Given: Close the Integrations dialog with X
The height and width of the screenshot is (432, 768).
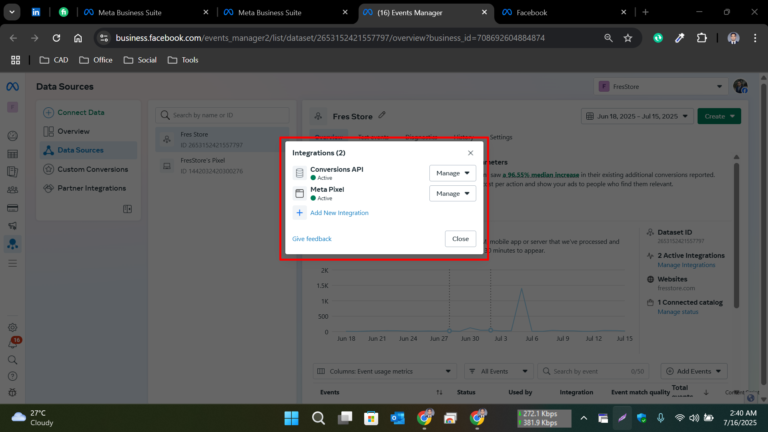Looking at the screenshot, I should coord(470,153).
